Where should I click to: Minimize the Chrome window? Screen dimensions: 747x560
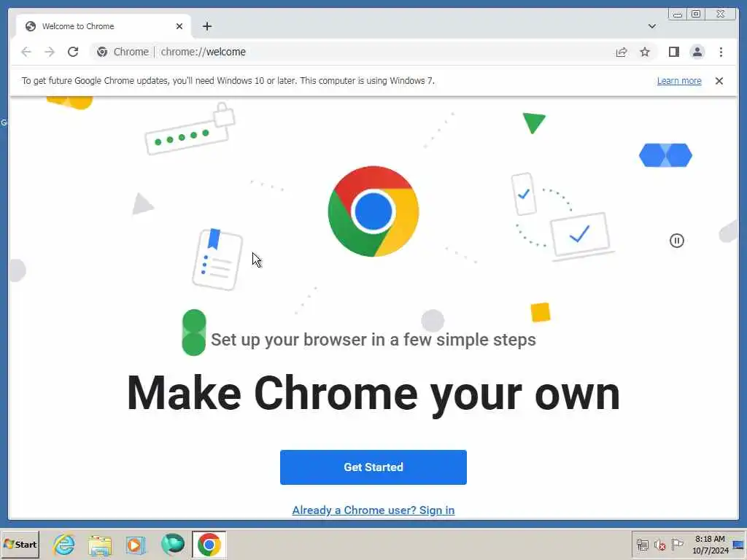click(678, 15)
